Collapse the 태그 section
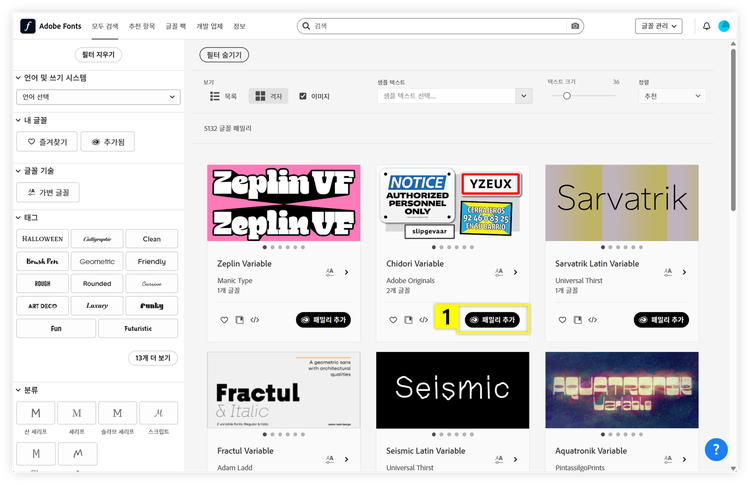Screen dimensions: 750x485 18,218
